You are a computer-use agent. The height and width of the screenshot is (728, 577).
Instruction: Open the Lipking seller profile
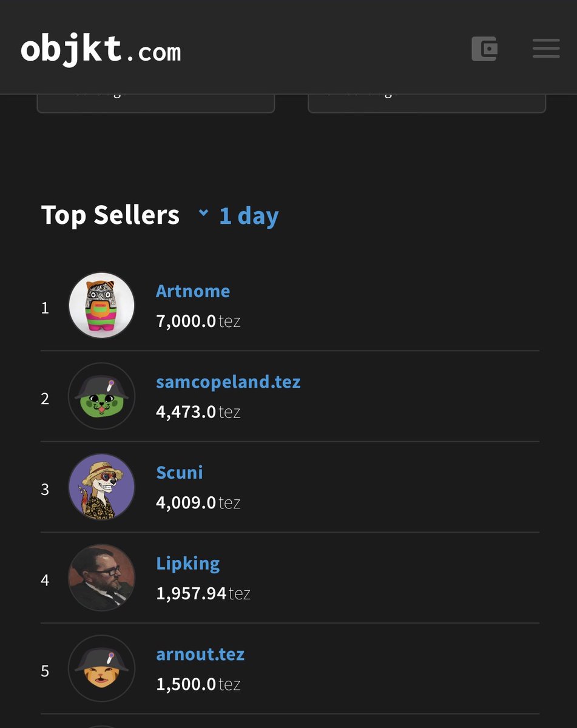[188, 564]
